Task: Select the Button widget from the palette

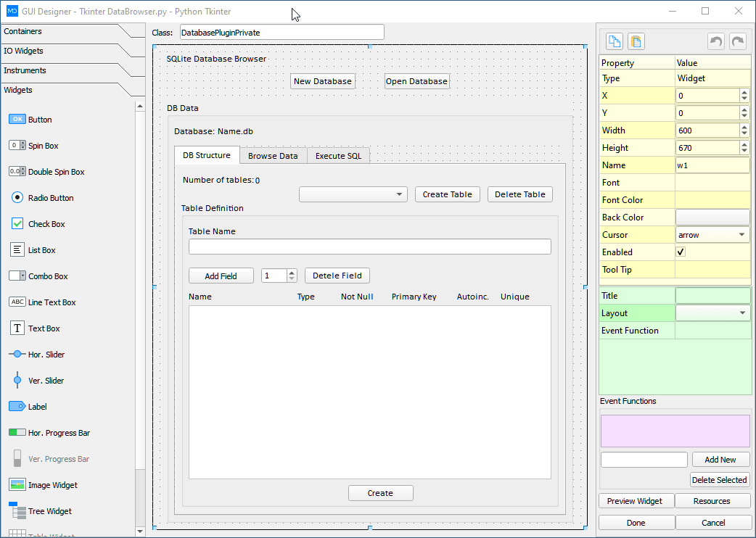Action: [x=17, y=118]
